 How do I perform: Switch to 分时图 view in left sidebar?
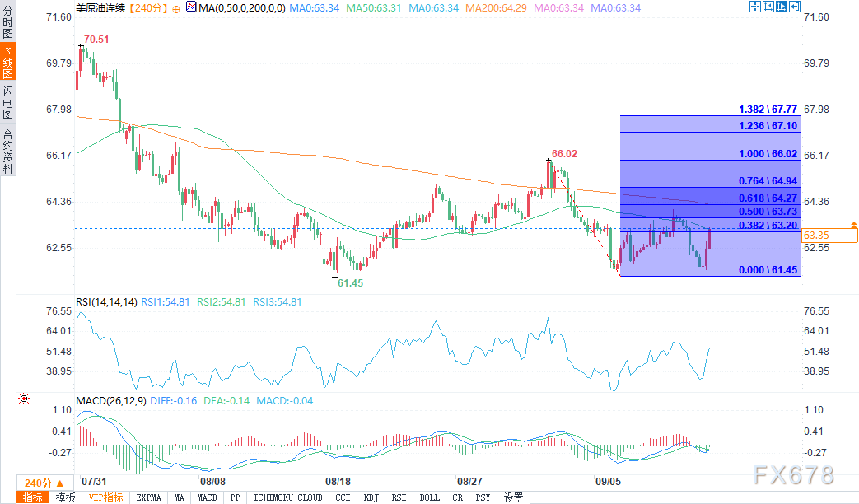coord(7,23)
